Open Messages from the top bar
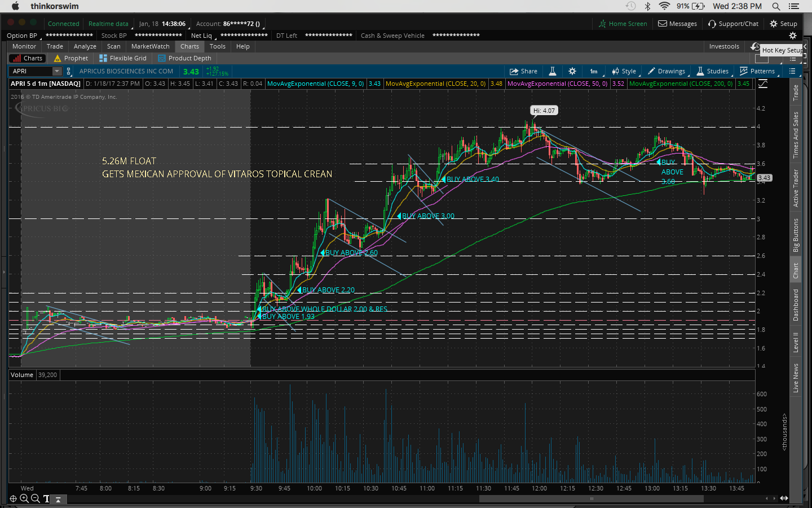 tap(677, 24)
